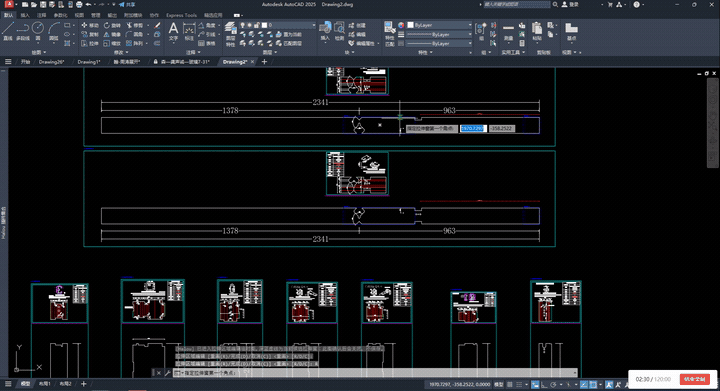Viewport: 720px width, 391px height.
Task: Choose the Scale (缩放) tool
Action: (112, 44)
